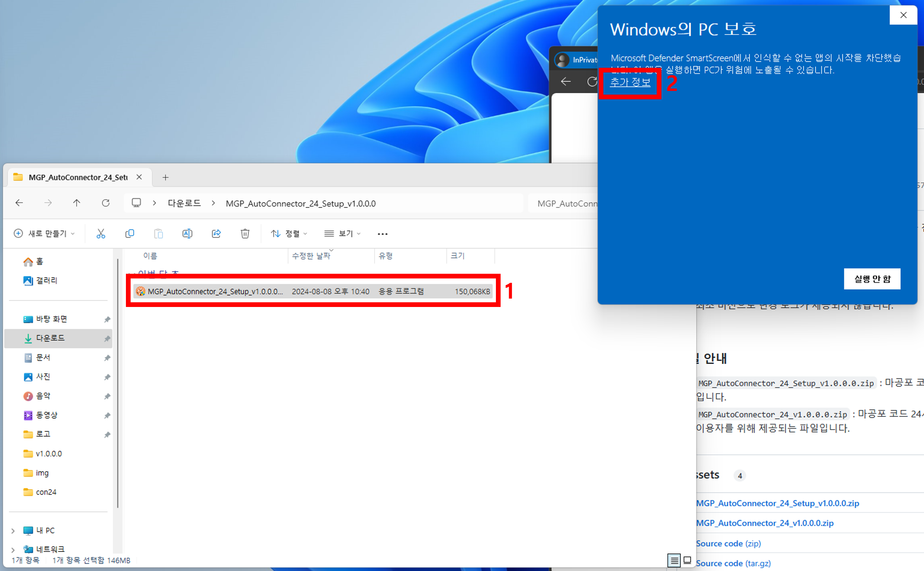Switch to large icons view in status bar

(x=687, y=560)
